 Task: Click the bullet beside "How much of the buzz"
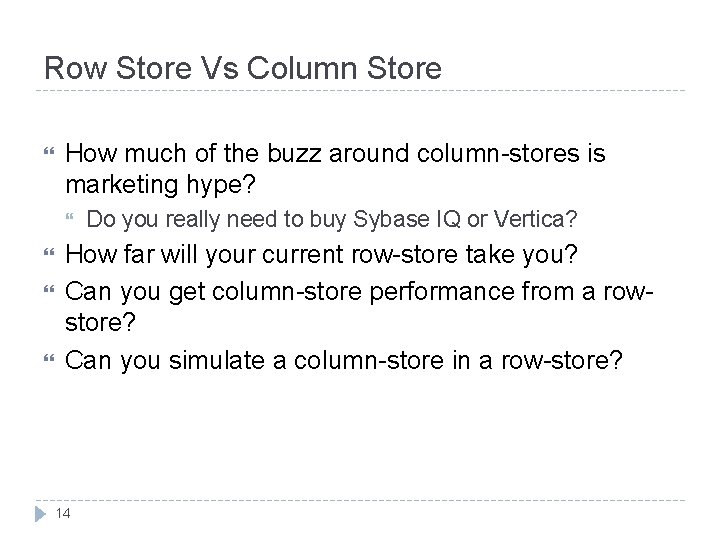(41, 155)
